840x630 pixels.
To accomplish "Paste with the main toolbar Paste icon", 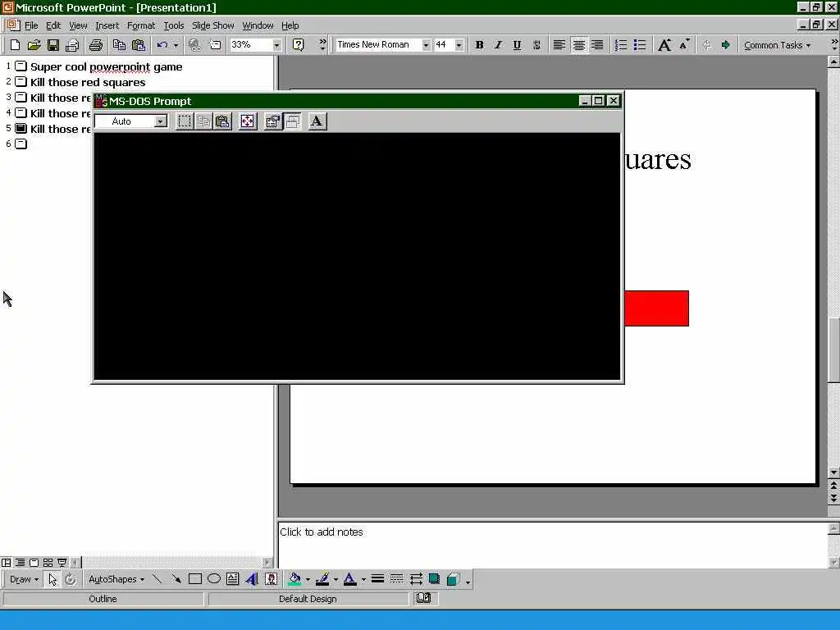I will coord(138,45).
